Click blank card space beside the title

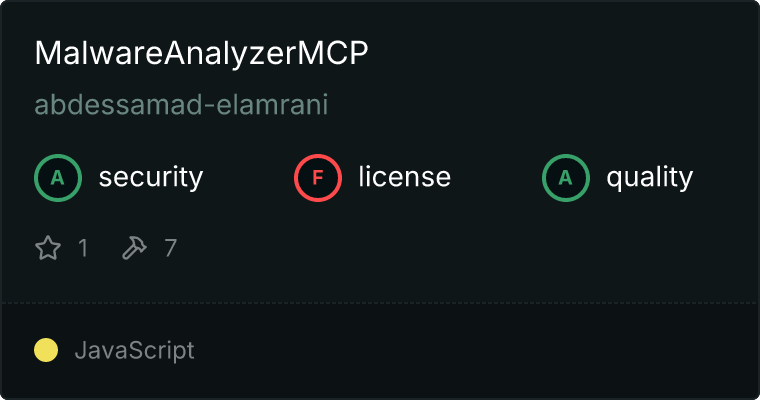coord(557,53)
